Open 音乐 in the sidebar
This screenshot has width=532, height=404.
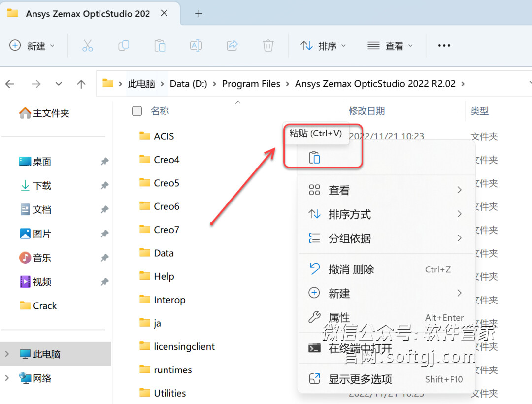pos(35,258)
